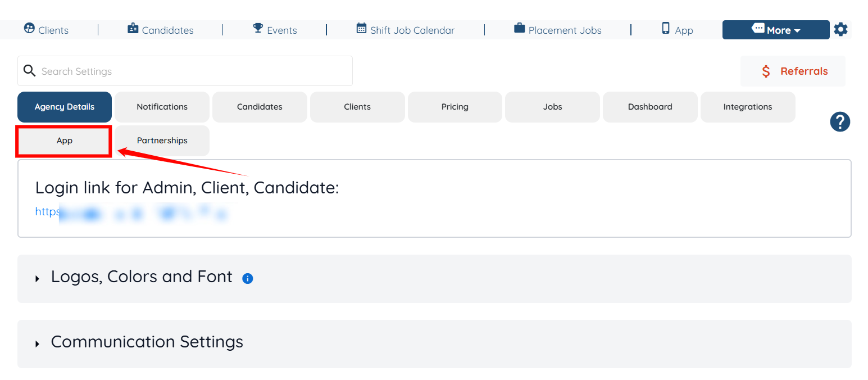Screen dimensions: 868x380
Task: Click the Search Settings input field
Action: (x=191, y=71)
